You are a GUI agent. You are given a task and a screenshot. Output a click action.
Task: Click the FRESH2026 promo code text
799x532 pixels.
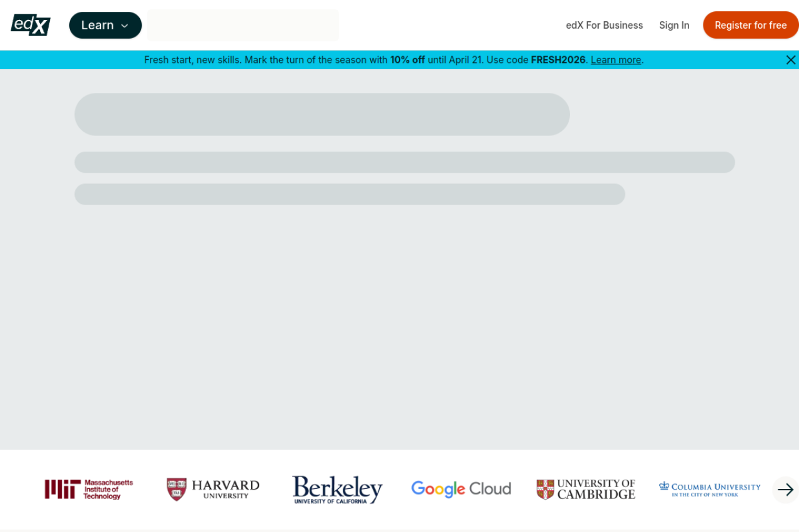click(x=558, y=60)
